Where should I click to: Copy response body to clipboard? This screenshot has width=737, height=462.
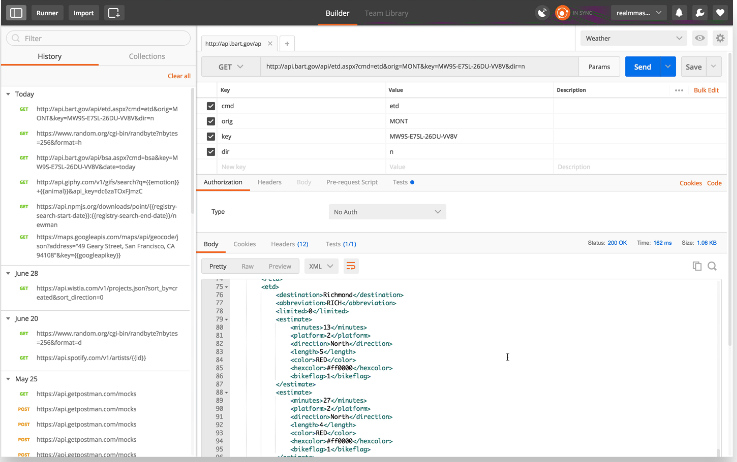tap(697, 266)
